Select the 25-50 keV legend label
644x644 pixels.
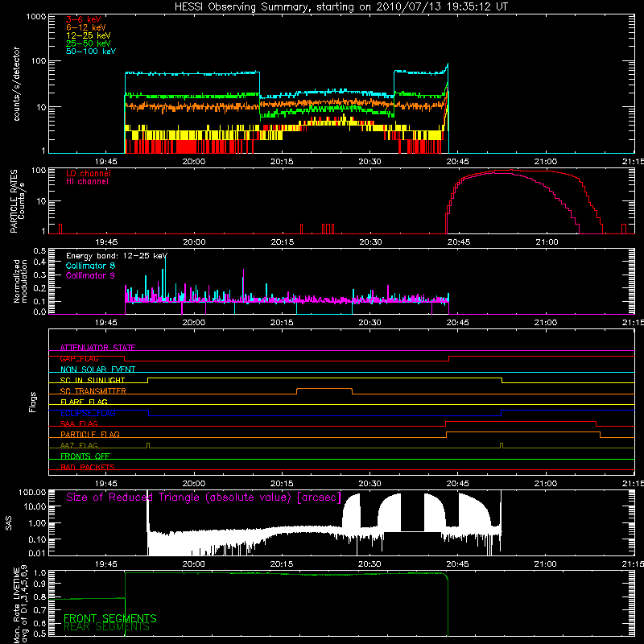tap(89, 43)
